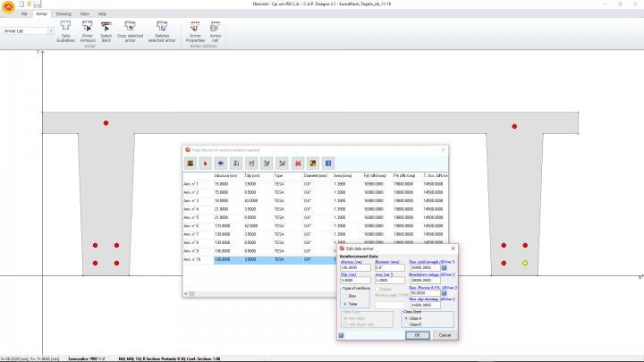
Task: Switch to the Drawing ribbon tab
Action: point(64,14)
